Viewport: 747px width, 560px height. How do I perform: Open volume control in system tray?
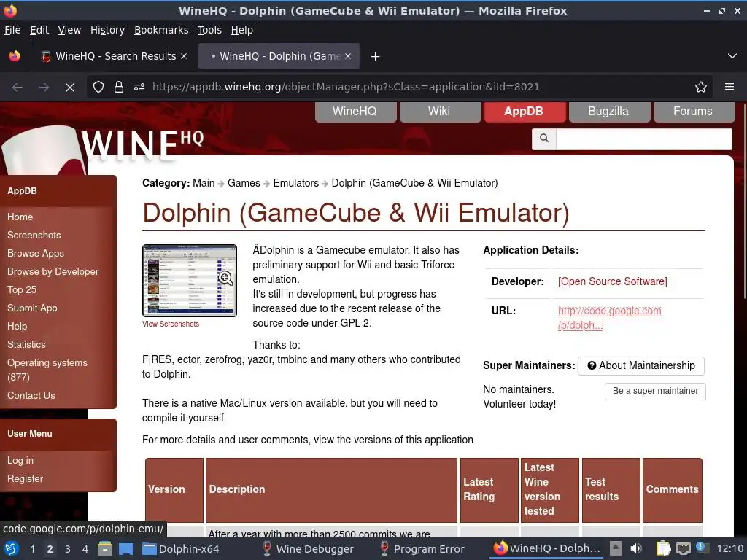pyautogui.click(x=635, y=548)
